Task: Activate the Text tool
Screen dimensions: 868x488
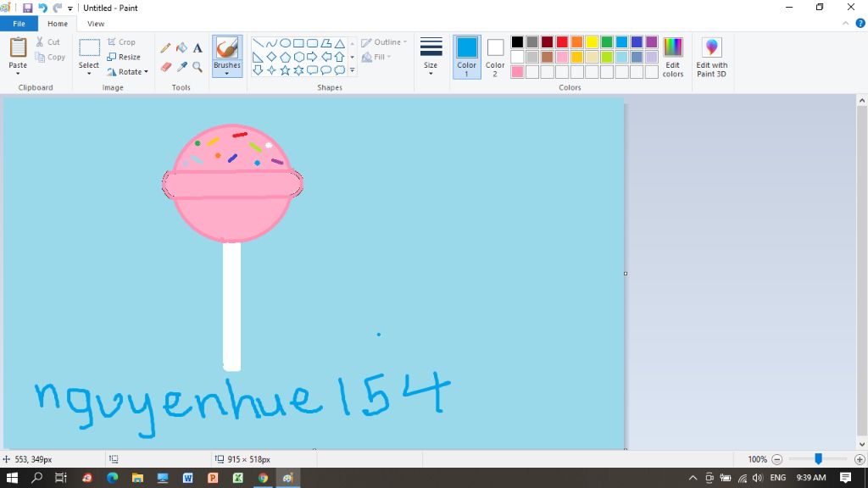Action: click(x=198, y=48)
